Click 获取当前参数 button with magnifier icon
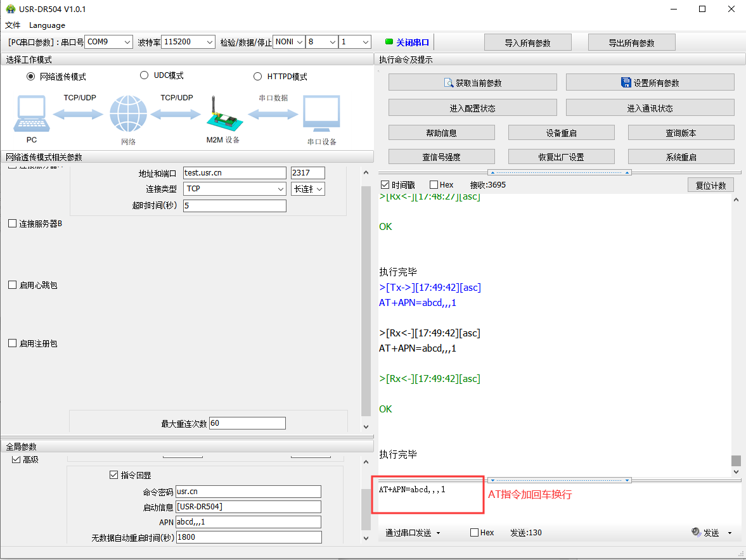 (472, 82)
